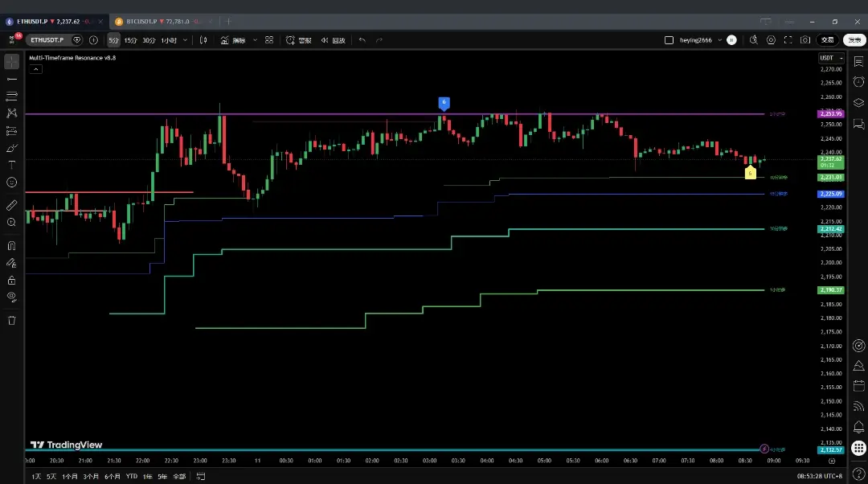Open the candlestick chart type selector
868x484 pixels.
click(203, 40)
